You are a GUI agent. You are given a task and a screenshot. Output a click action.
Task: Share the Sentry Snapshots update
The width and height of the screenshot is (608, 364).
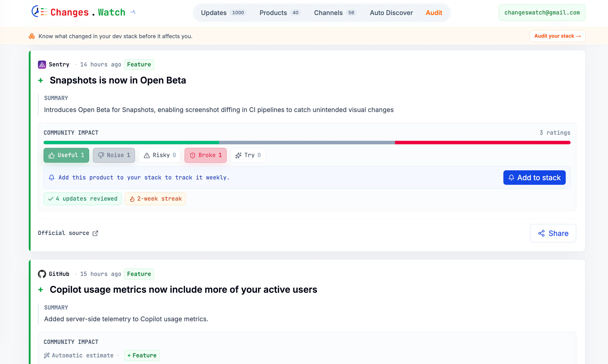tap(553, 233)
